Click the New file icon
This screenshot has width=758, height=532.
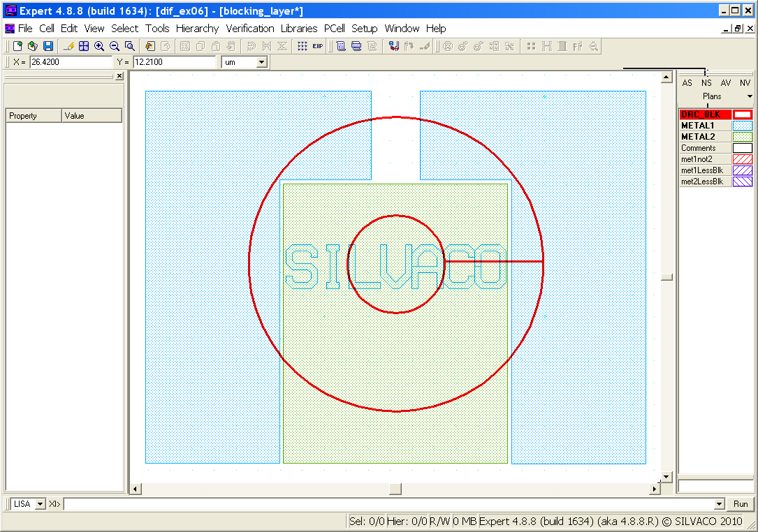click(x=17, y=46)
